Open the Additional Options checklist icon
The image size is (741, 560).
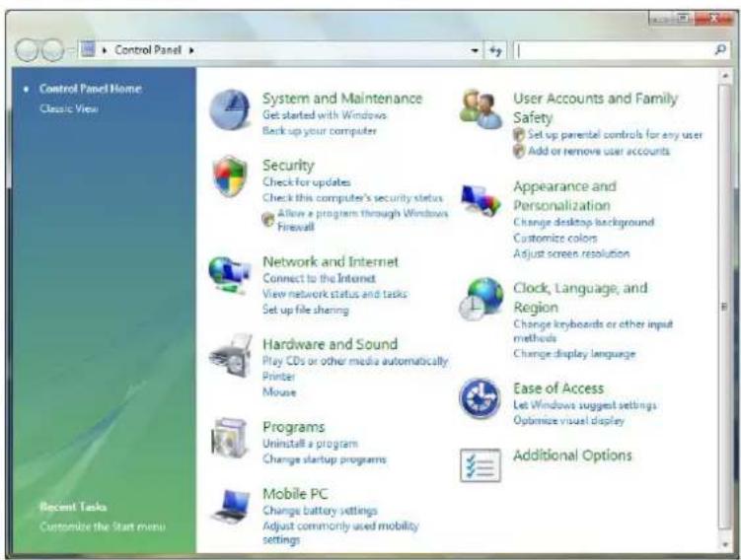[x=481, y=465]
